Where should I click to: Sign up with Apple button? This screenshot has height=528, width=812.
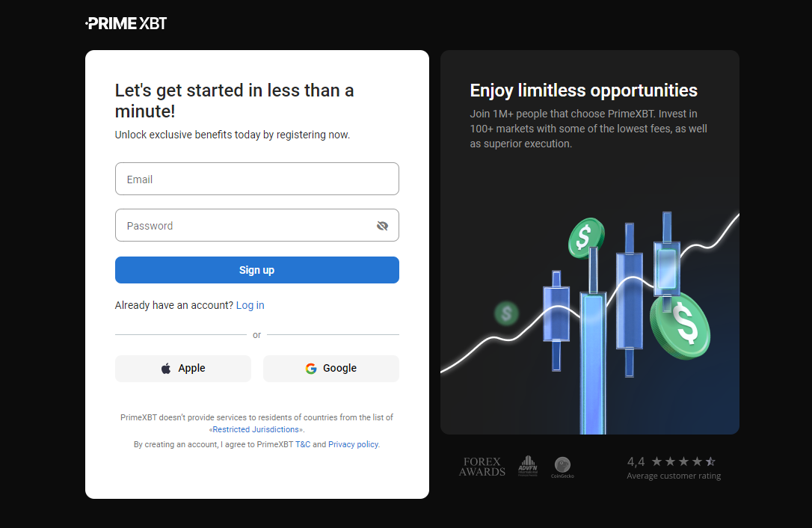pyautogui.click(x=182, y=369)
